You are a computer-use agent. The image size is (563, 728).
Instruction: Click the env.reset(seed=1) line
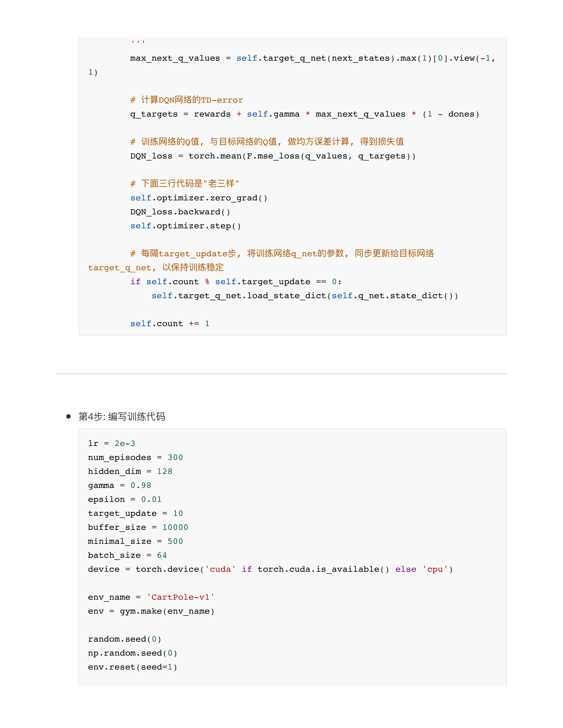(x=132, y=667)
